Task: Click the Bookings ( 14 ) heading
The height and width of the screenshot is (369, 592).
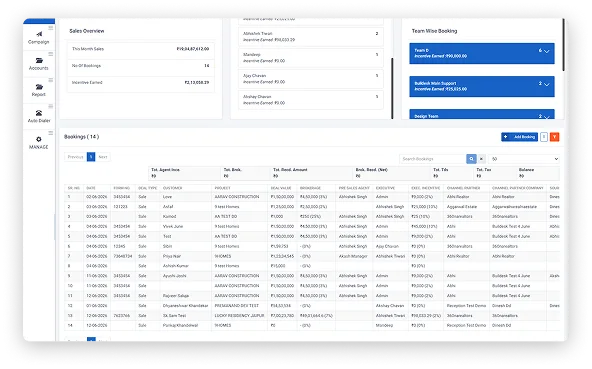Action: coord(82,137)
